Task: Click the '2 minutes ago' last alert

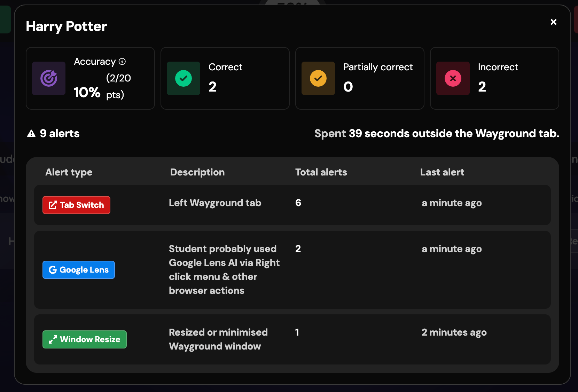Action: pos(454,332)
